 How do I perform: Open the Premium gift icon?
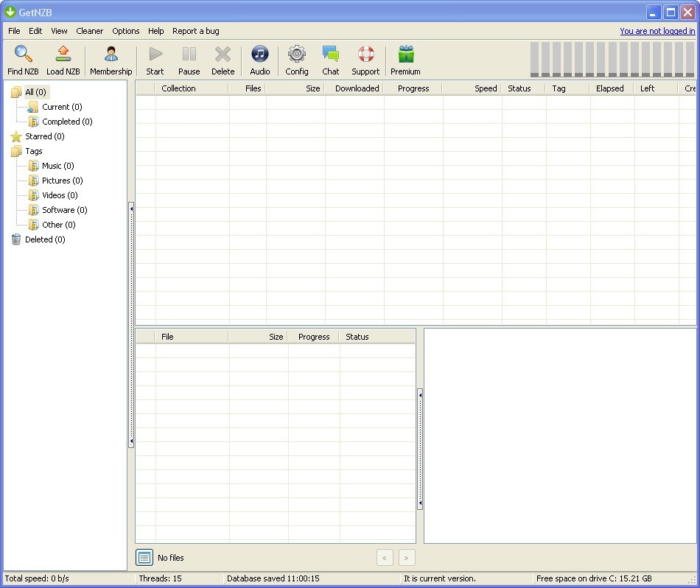point(405,59)
